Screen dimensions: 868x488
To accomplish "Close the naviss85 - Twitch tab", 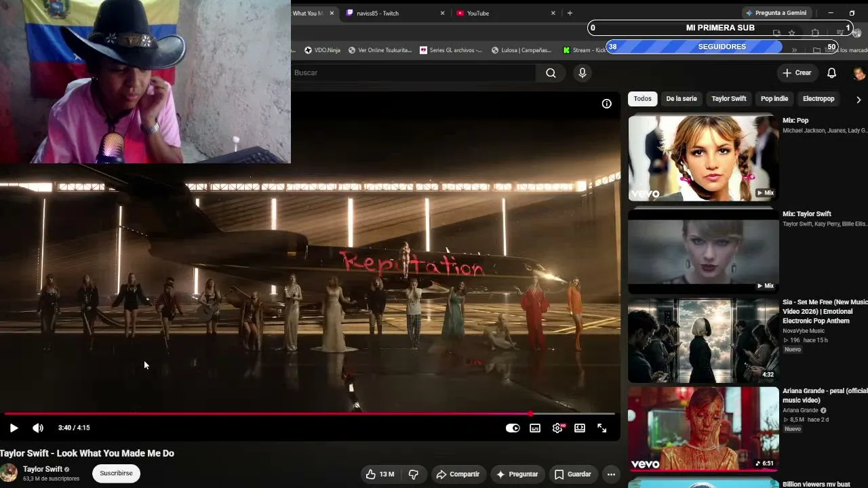I will [442, 13].
